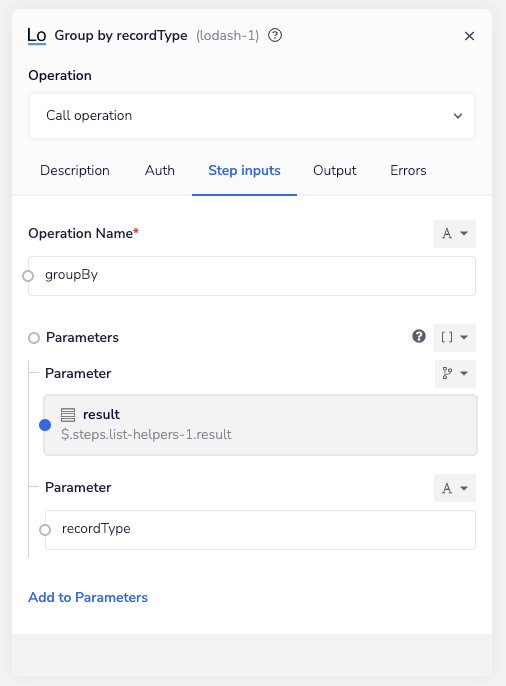Image resolution: width=506 pixels, height=686 pixels.
Task: Open the Output tab
Action: 335,170
